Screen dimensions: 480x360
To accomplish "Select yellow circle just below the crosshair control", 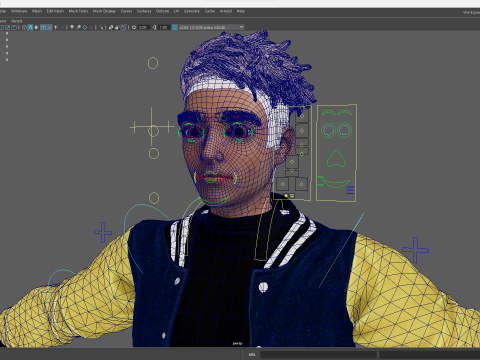I will [x=154, y=154].
